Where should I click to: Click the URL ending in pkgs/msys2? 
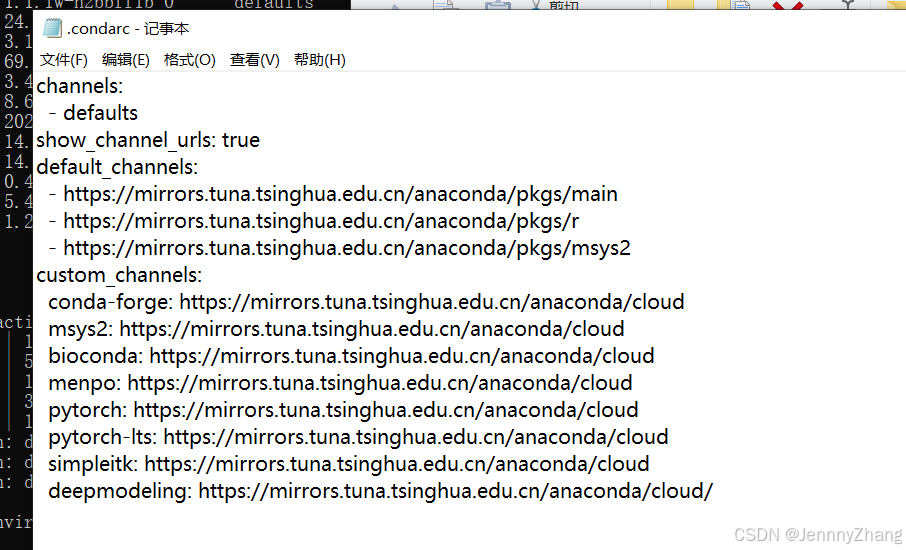pyautogui.click(x=347, y=248)
